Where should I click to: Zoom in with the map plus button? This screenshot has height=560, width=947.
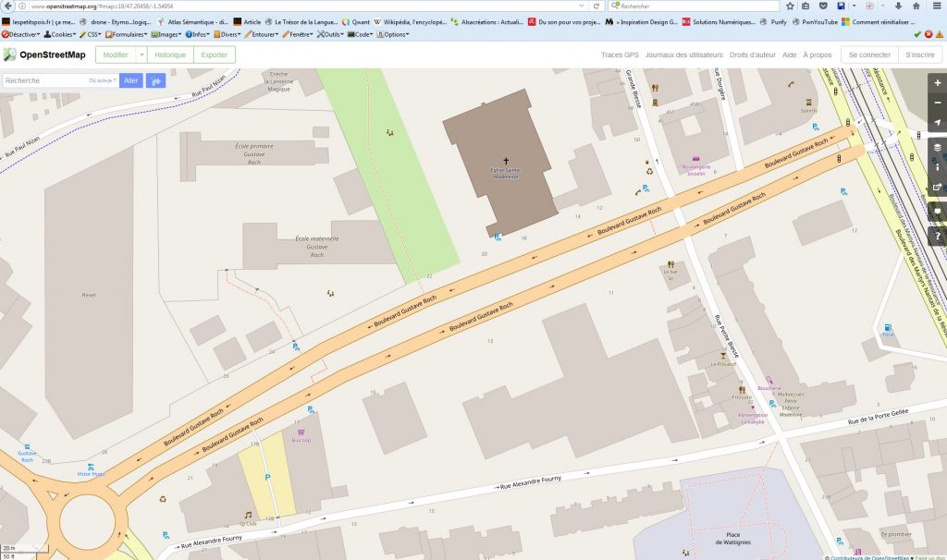937,82
